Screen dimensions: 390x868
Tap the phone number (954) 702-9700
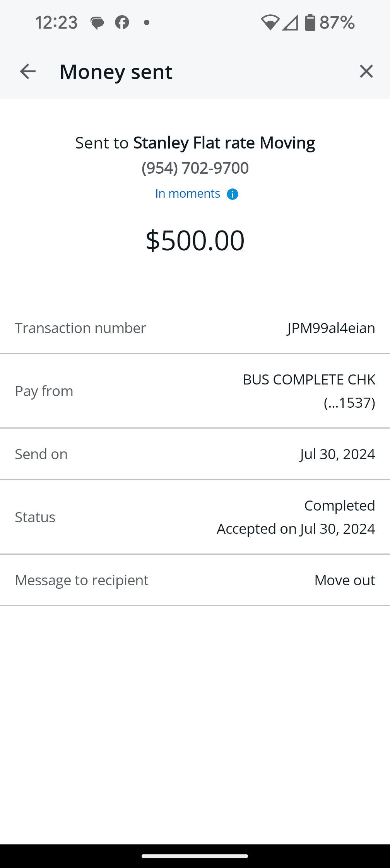point(195,168)
